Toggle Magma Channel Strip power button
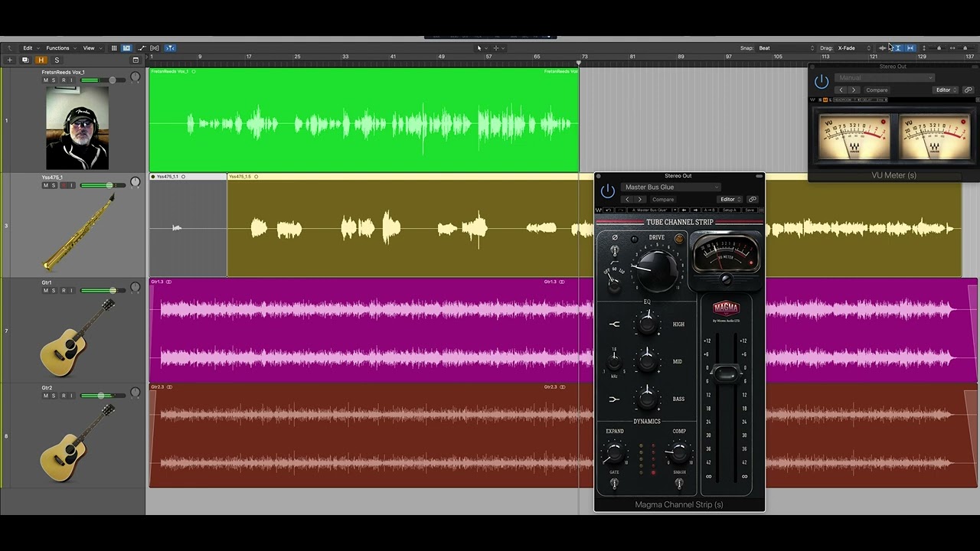Screen dimensions: 980x551 click(608, 191)
